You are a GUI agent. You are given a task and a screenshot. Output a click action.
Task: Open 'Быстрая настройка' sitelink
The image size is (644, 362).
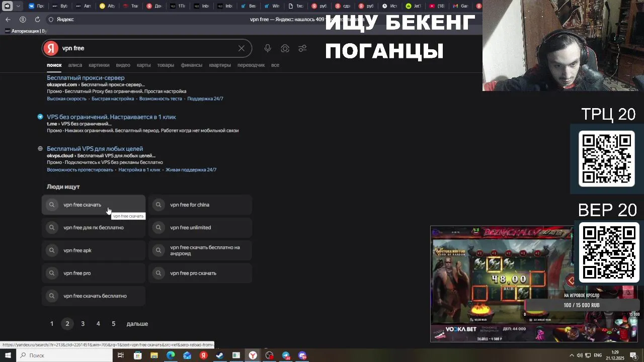tap(113, 99)
